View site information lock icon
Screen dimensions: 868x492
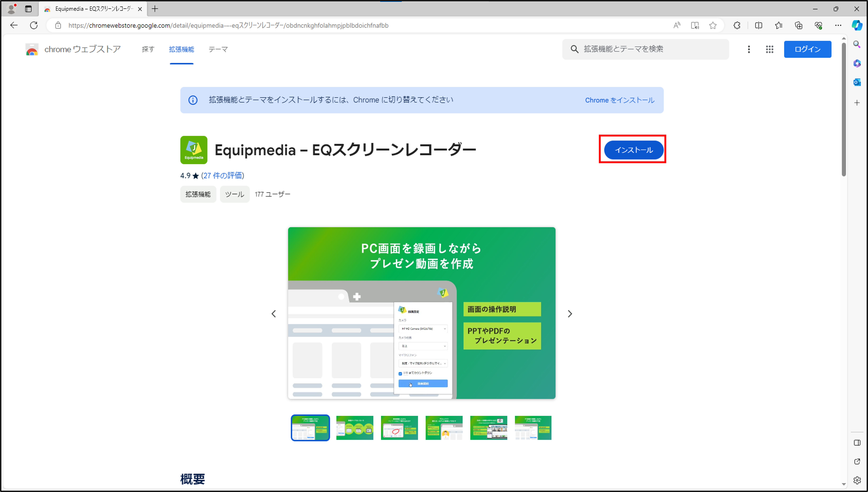point(58,25)
